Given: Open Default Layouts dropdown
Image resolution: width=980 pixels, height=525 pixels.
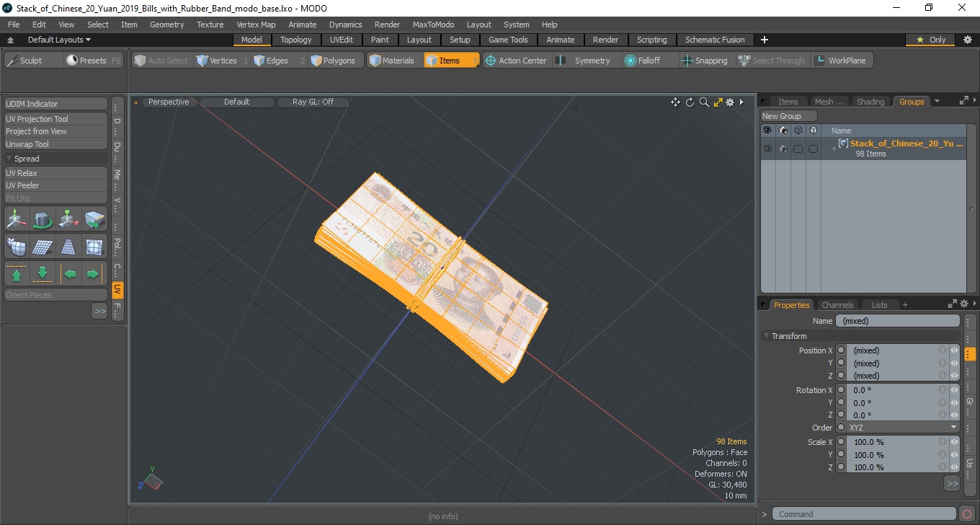Looking at the screenshot, I should [59, 40].
